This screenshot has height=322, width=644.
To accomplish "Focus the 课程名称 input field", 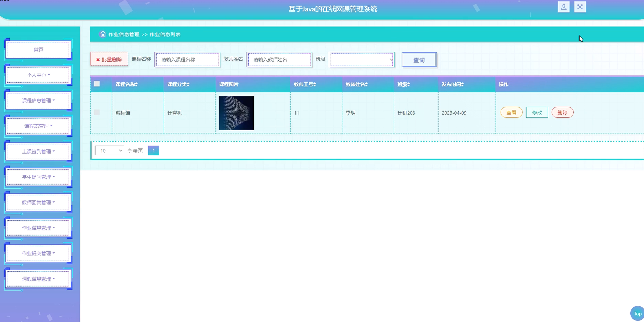I will (x=187, y=59).
